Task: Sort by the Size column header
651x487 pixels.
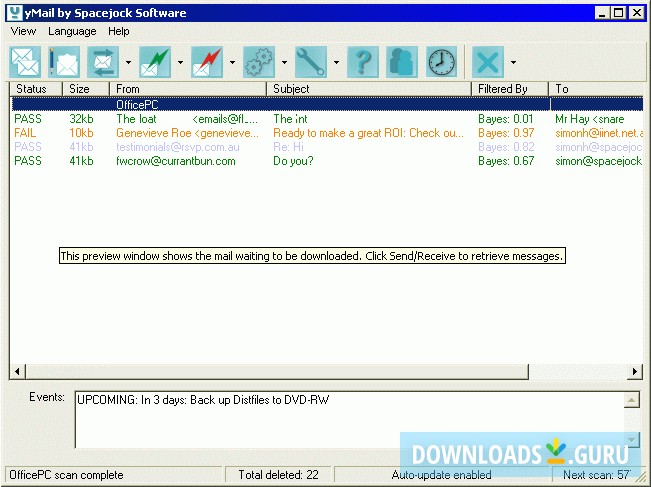Action: 86,89
